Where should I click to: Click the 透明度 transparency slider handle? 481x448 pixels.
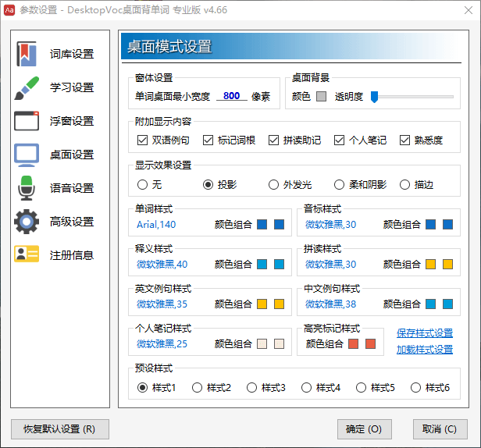[x=375, y=97]
